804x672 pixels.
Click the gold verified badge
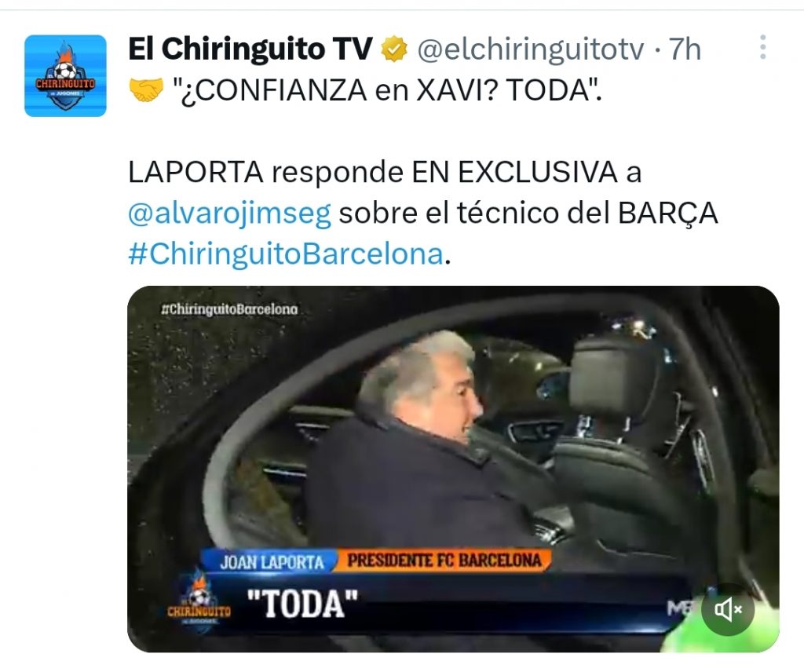point(394,49)
